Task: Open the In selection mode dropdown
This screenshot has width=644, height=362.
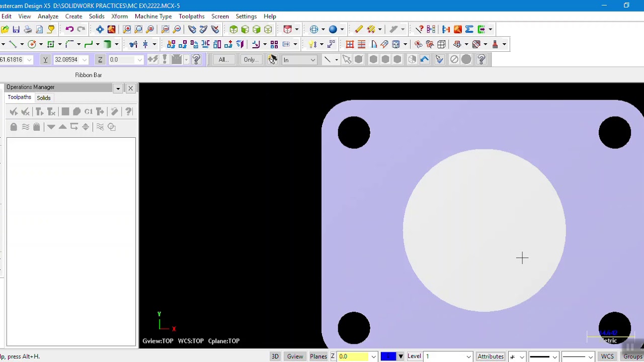Action: [x=312, y=60]
